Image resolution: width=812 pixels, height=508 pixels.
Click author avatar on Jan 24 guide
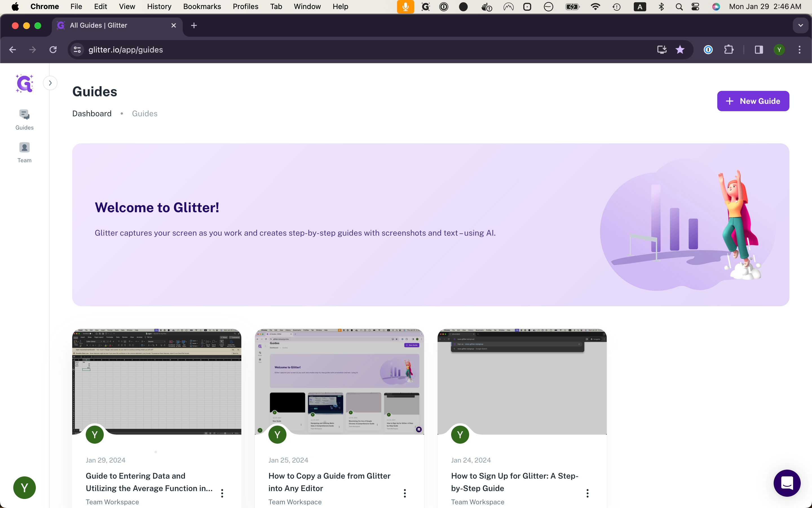pyautogui.click(x=460, y=434)
